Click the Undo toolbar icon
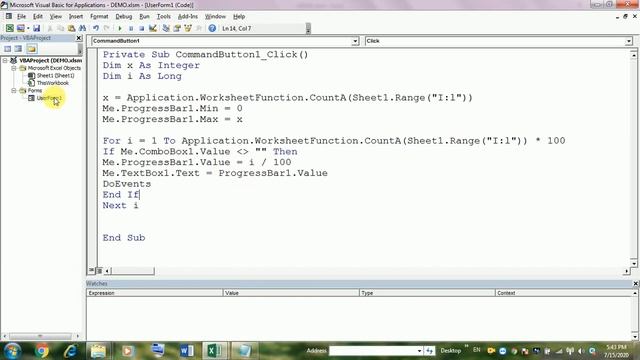The width and height of the screenshot is (640, 360). pos(96,28)
